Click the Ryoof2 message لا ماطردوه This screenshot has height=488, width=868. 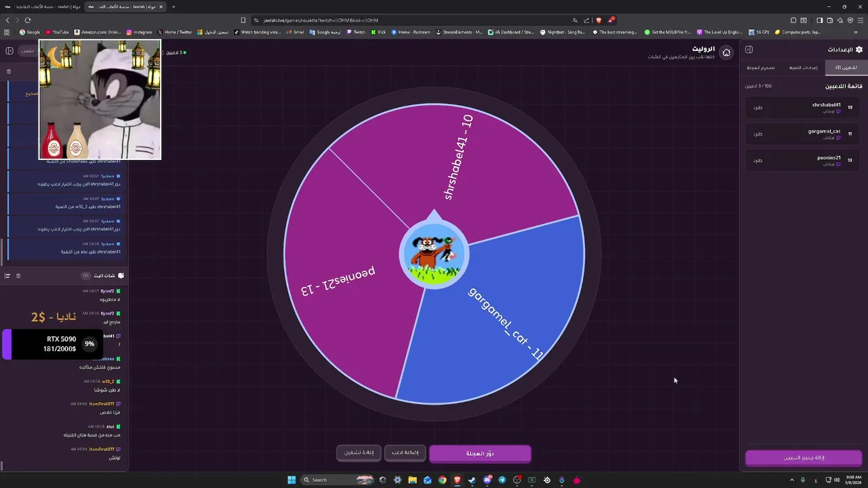point(110,299)
